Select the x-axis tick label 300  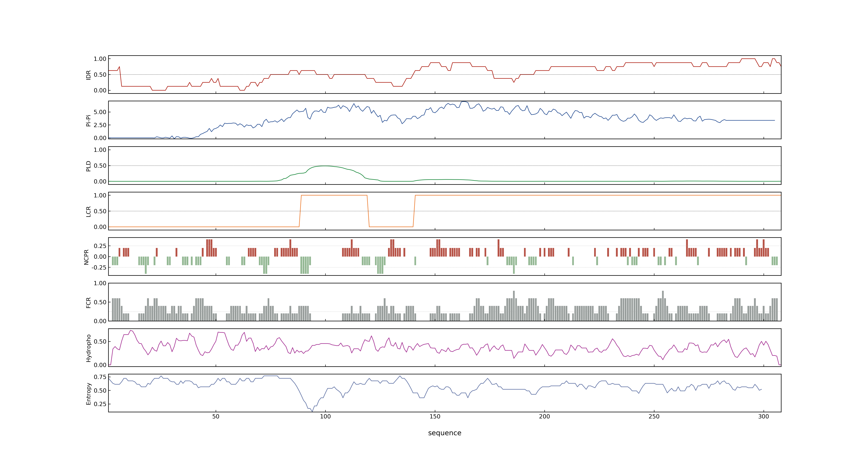[764, 416]
